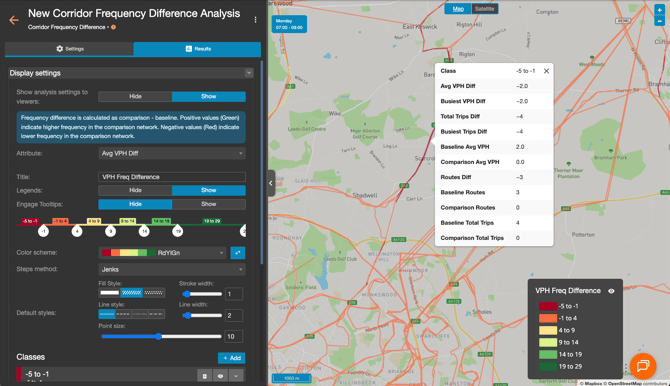Select the fourth dash-dot line style
This screenshot has height=386, width=670.
[156, 314]
